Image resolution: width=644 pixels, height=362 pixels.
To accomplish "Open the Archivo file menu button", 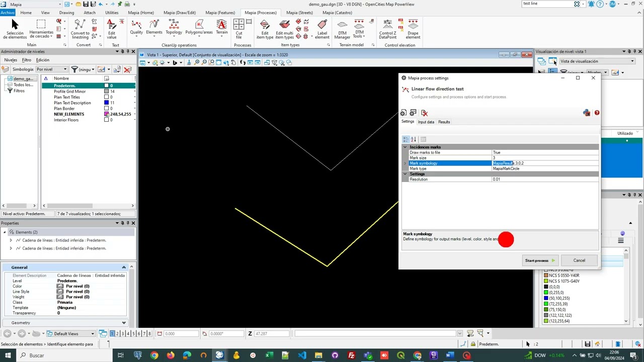I will tap(8, 13).
